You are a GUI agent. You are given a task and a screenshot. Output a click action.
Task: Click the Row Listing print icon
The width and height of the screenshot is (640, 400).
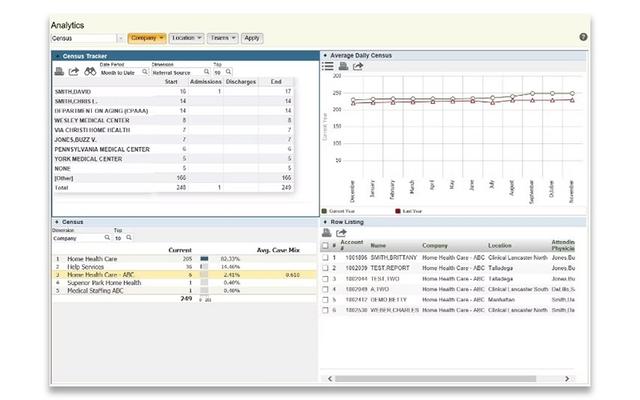(327, 233)
